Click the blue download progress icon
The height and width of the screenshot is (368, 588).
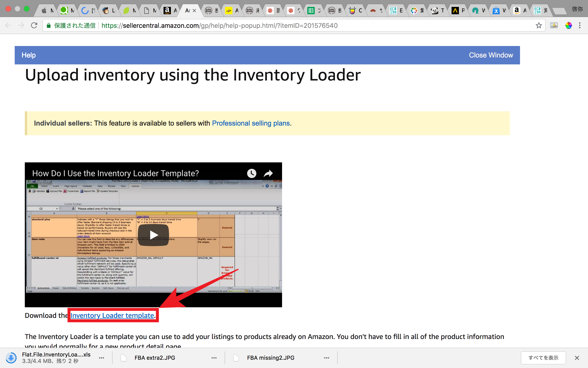click(x=11, y=358)
